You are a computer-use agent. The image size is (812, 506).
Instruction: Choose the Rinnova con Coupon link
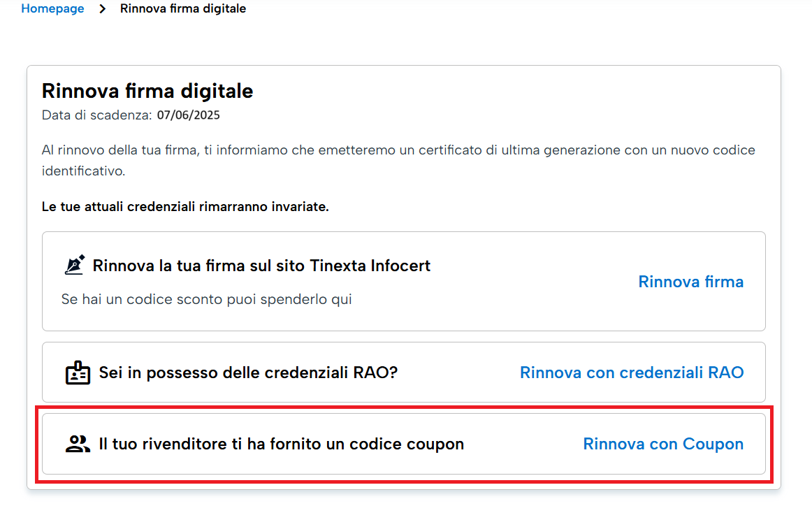pos(663,444)
